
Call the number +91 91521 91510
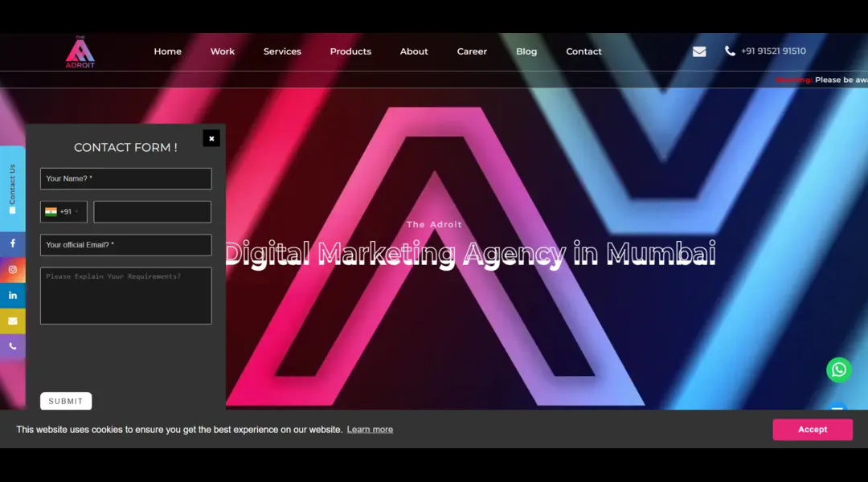pyautogui.click(x=773, y=51)
